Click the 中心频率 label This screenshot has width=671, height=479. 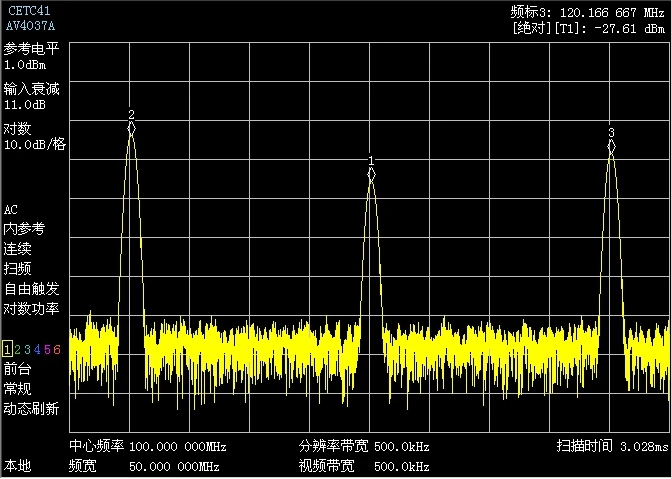pos(97,446)
